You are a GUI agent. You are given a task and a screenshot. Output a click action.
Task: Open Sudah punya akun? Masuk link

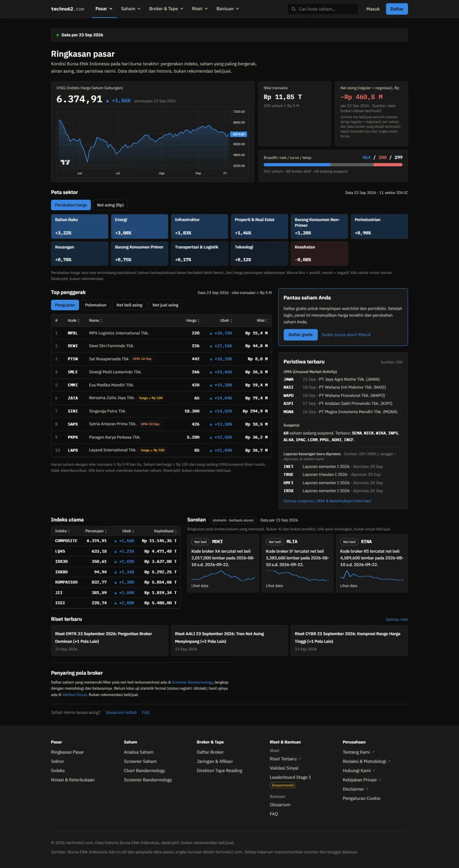tap(346, 335)
